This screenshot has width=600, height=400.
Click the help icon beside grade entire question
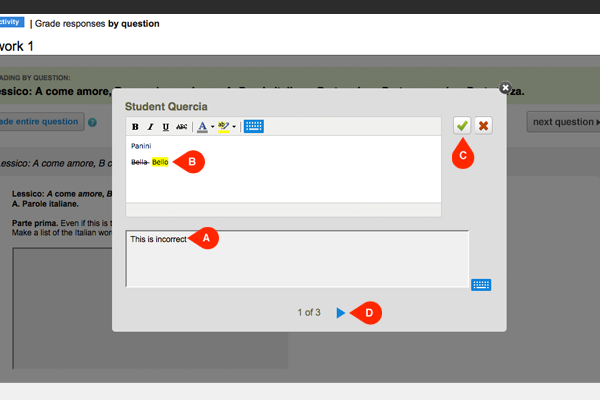click(x=92, y=123)
